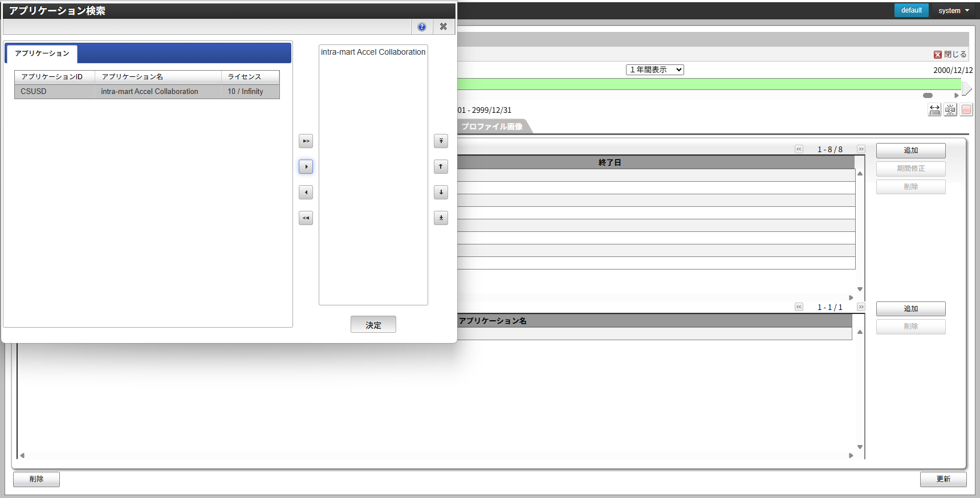Click the remove-all double left arrow button
This screenshot has height=498, width=980.
pyautogui.click(x=306, y=218)
